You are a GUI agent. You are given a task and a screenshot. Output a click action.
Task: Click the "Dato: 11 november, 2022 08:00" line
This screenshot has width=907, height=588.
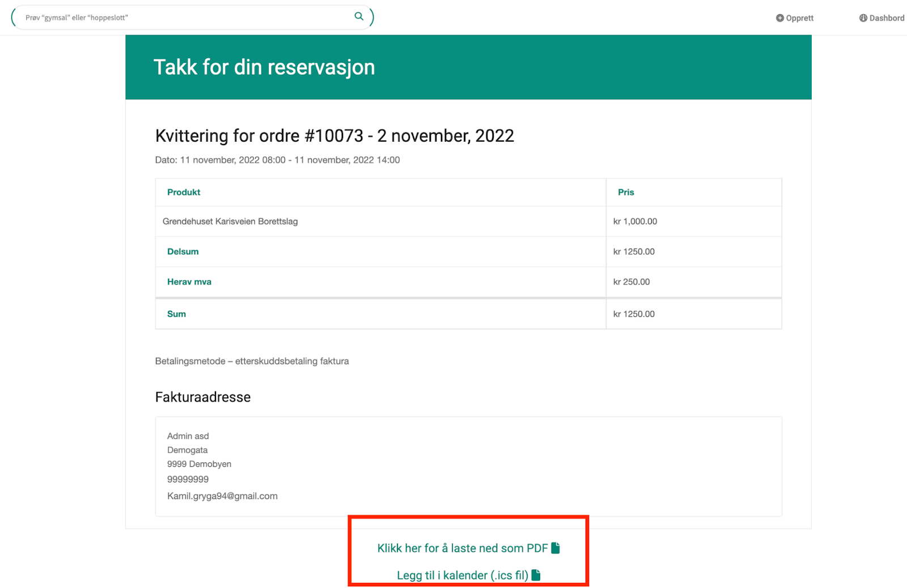[277, 160]
